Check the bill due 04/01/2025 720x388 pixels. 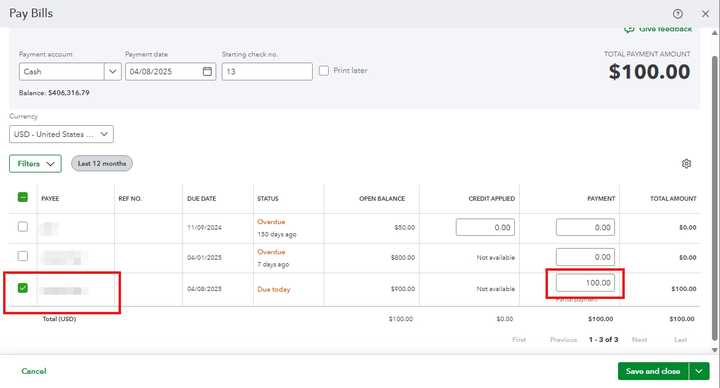click(x=22, y=256)
